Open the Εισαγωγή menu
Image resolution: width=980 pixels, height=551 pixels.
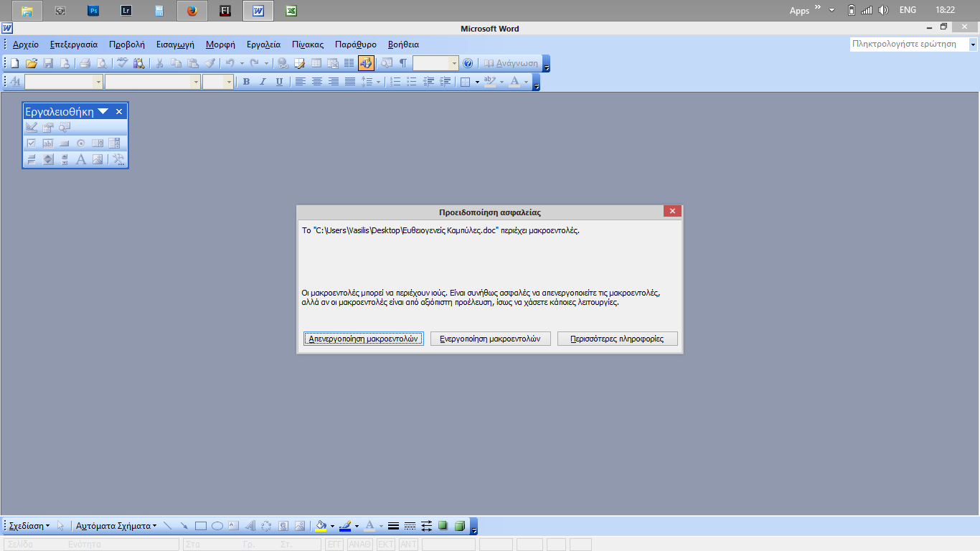click(176, 44)
